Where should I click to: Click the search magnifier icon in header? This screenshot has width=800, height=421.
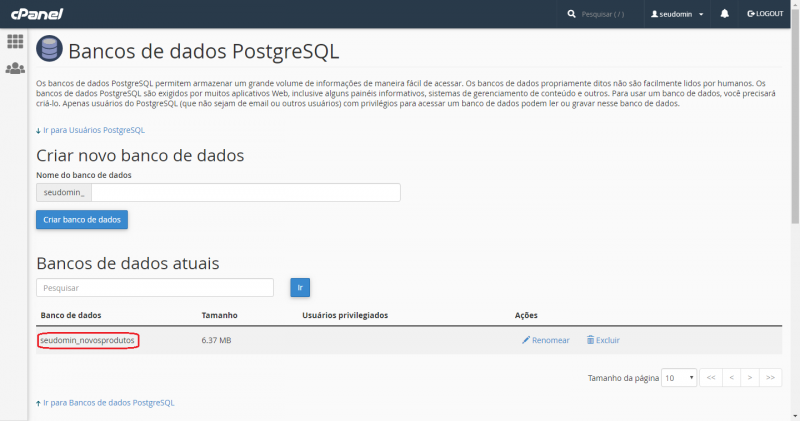[x=571, y=14]
